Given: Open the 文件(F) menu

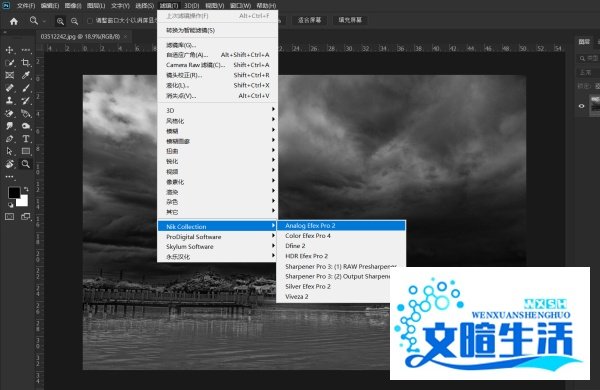Looking at the screenshot, I should 26,6.
